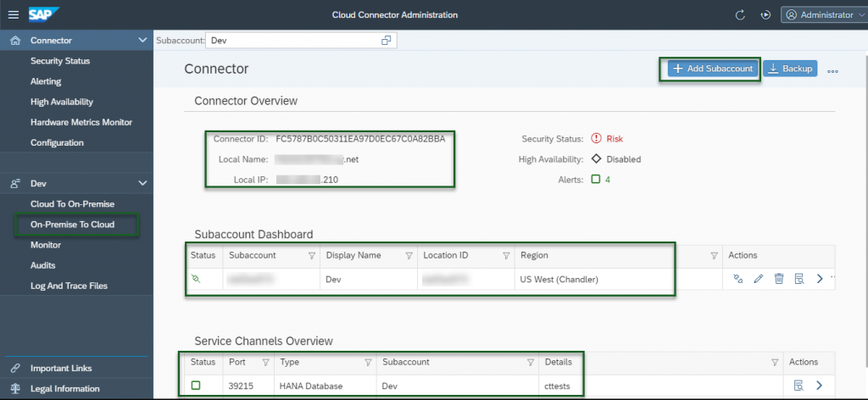Collapse the Dev sidebar section
Viewport: 868px width, 400px height.
click(x=142, y=183)
